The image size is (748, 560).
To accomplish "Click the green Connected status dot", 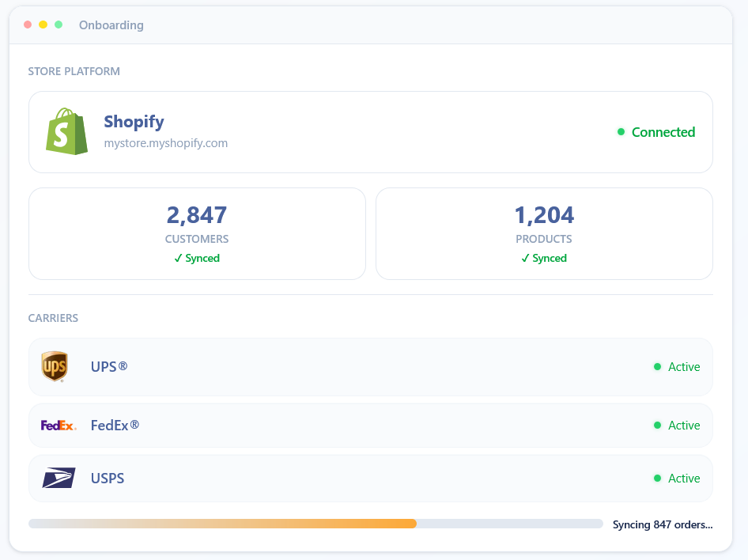I will click(621, 131).
